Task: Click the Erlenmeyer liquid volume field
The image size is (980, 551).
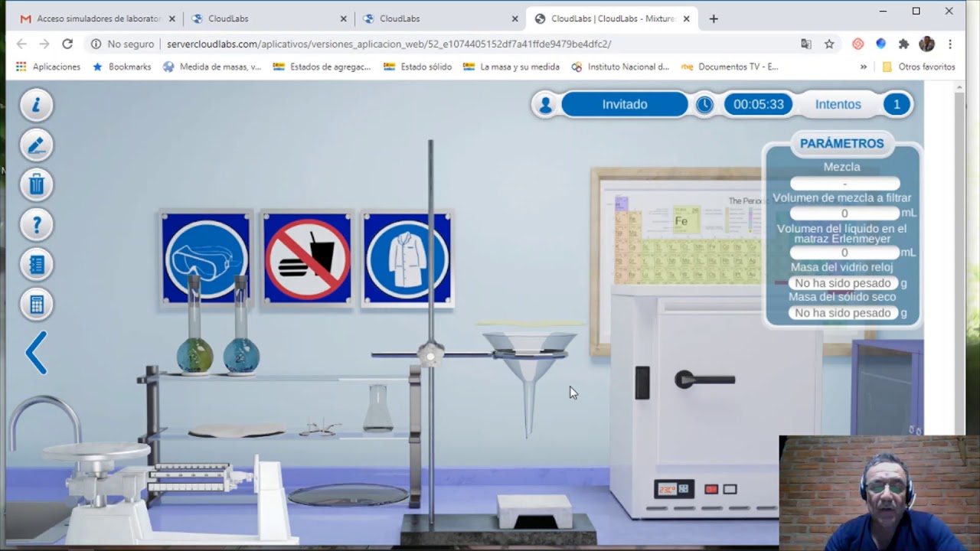Action: click(844, 253)
